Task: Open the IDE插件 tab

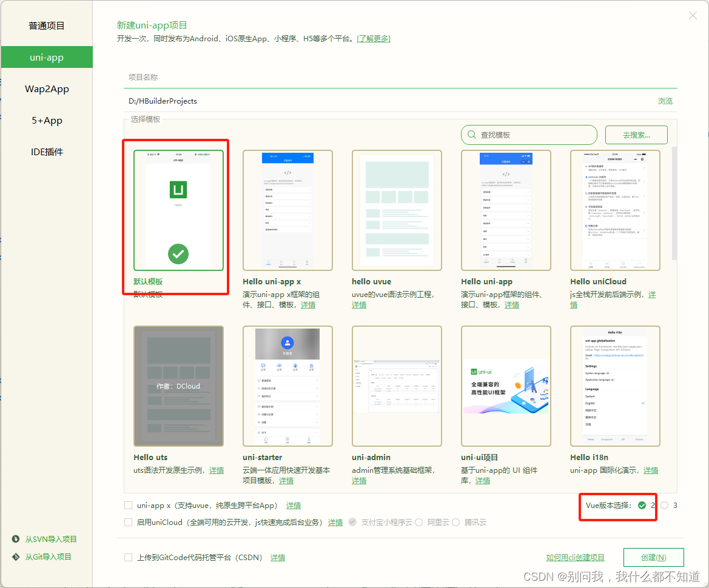Action: (x=47, y=152)
